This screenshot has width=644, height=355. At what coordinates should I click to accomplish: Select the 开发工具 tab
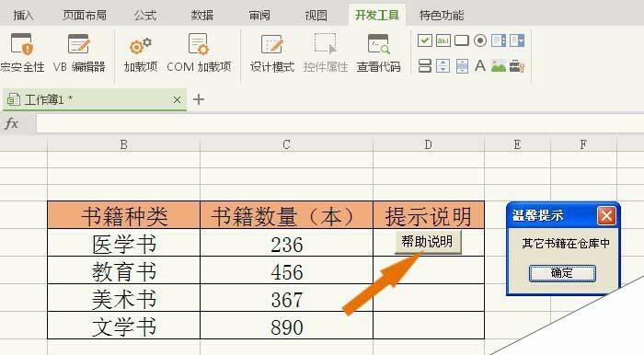pyautogui.click(x=377, y=16)
